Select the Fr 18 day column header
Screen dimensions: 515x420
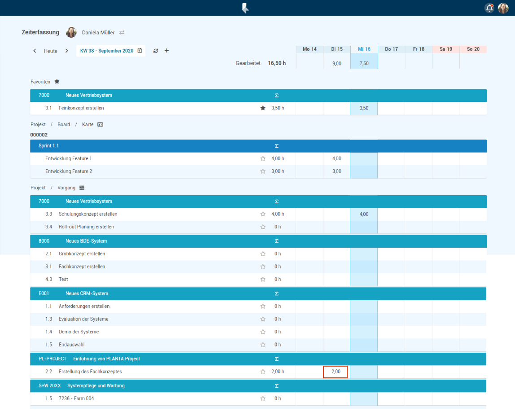[x=419, y=49]
